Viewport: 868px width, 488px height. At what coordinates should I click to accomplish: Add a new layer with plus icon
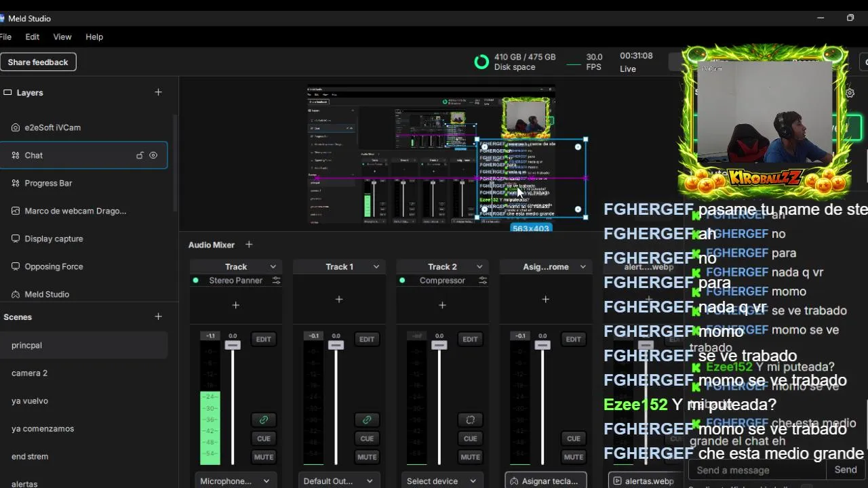click(158, 92)
